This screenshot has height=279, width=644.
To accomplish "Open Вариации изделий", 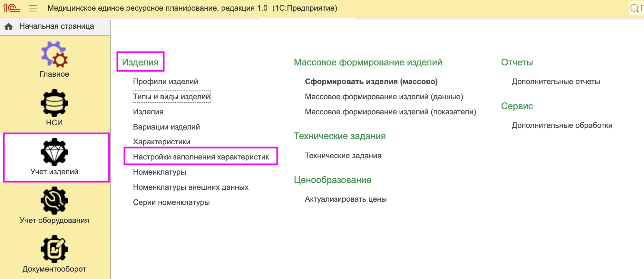I will point(166,127).
